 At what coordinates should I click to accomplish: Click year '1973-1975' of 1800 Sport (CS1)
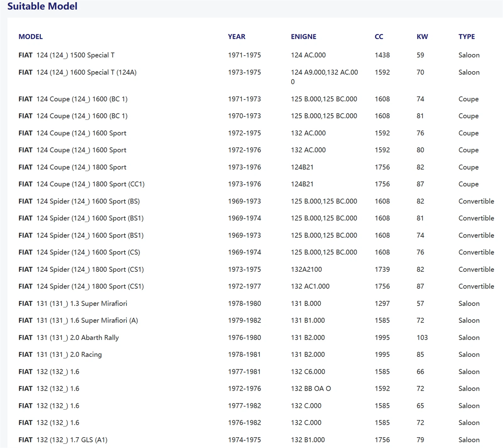244,269
